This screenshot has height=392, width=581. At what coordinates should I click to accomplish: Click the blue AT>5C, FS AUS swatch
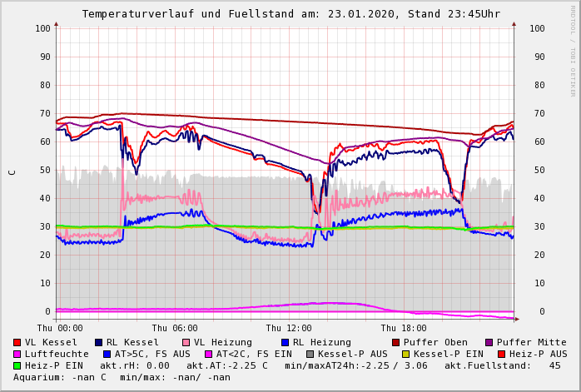click(107, 355)
